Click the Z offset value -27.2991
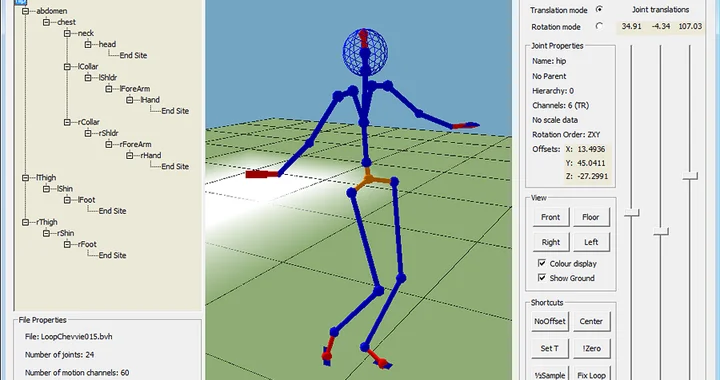The width and height of the screenshot is (720, 380). (x=593, y=176)
